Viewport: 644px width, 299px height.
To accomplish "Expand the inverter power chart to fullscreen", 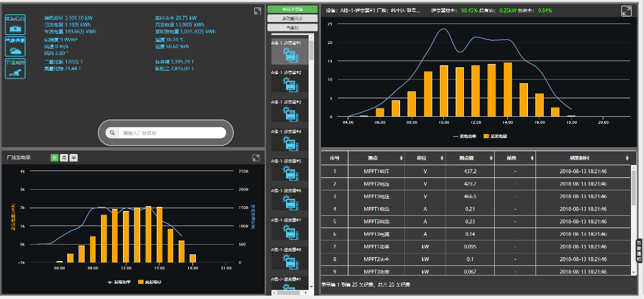I will tap(626, 11).
